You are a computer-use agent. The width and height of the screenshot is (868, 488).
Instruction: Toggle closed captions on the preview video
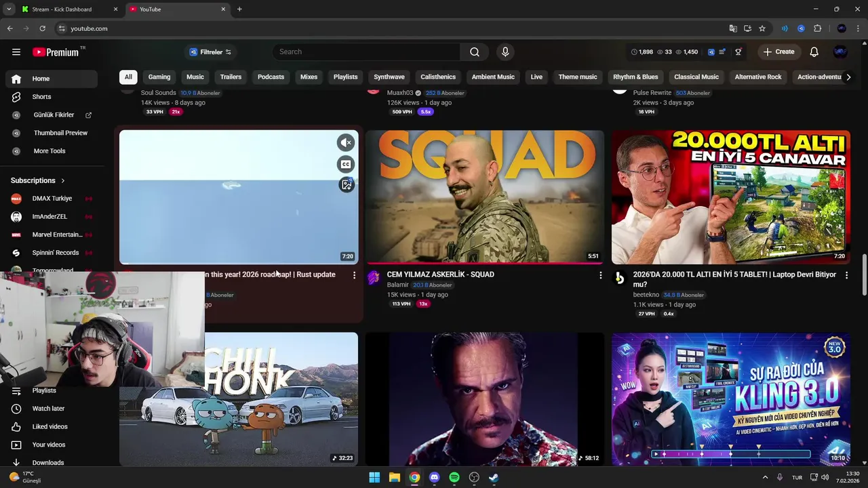(346, 164)
